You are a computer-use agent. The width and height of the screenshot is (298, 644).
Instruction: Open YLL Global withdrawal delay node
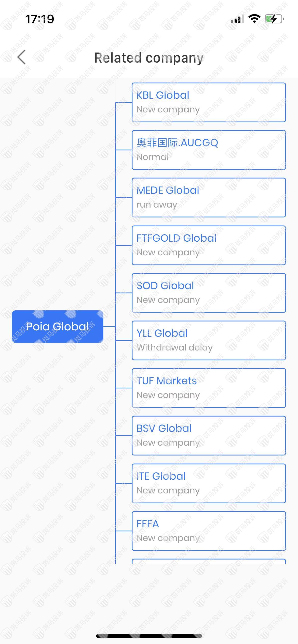pyautogui.click(x=209, y=340)
